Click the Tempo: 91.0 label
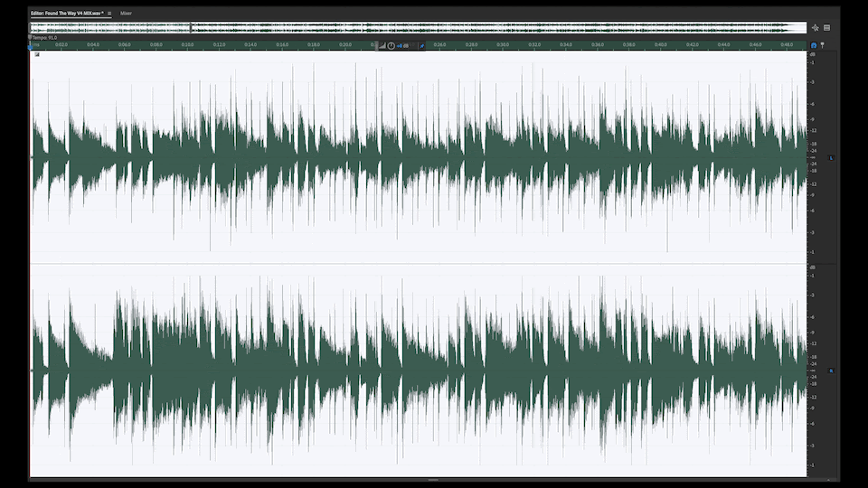868x488 pixels. (44, 38)
